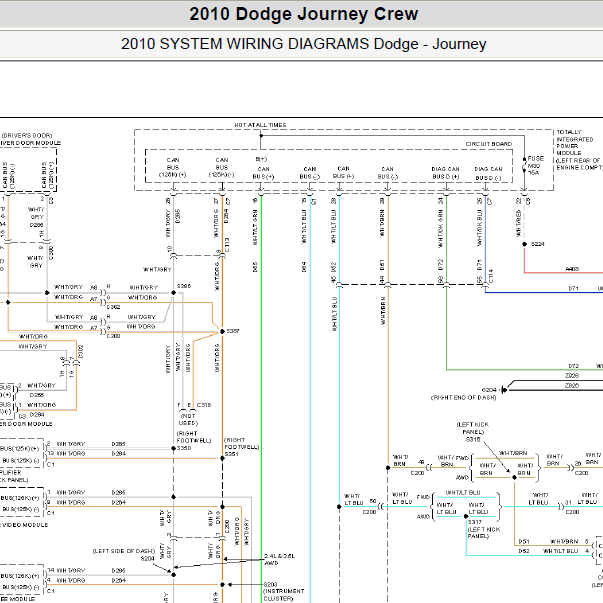
Task: Select the "WHT/BRN" label next to D51
Action: pos(564,541)
